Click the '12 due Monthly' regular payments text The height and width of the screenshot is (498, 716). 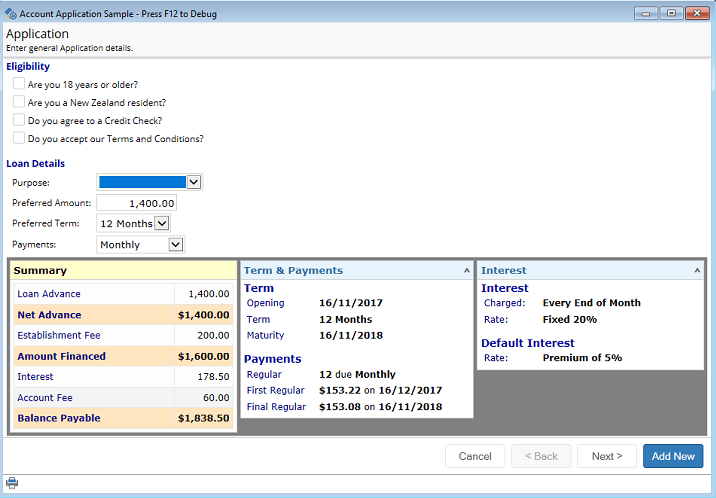tap(357, 374)
